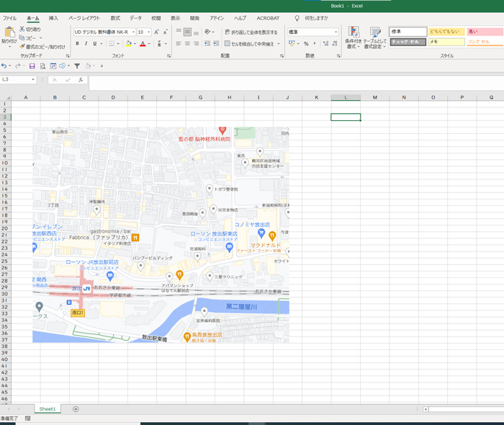The image size is (504, 425).
Task: Apply the Bad (悪い) pink cell style
Action: pyautogui.click(x=485, y=32)
